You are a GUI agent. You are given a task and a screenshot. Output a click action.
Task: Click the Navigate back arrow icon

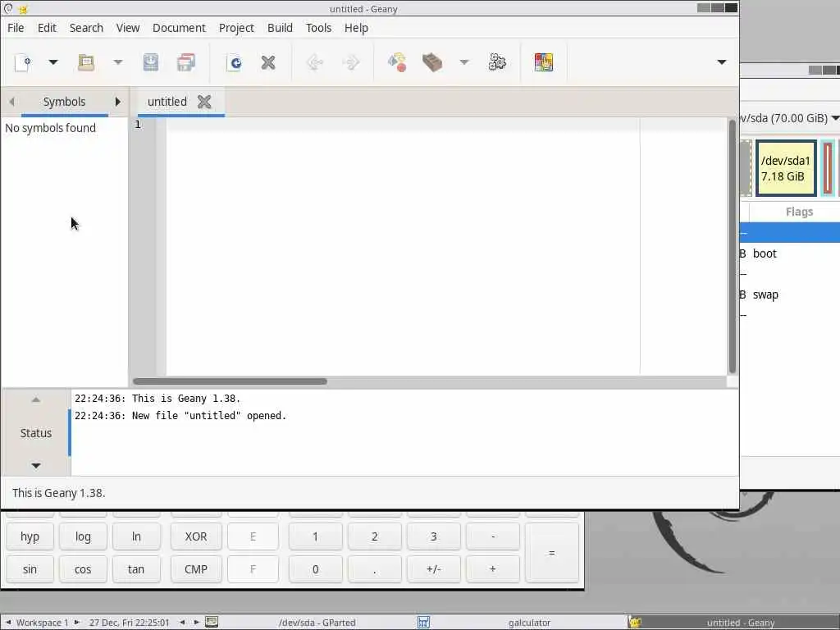(315, 62)
